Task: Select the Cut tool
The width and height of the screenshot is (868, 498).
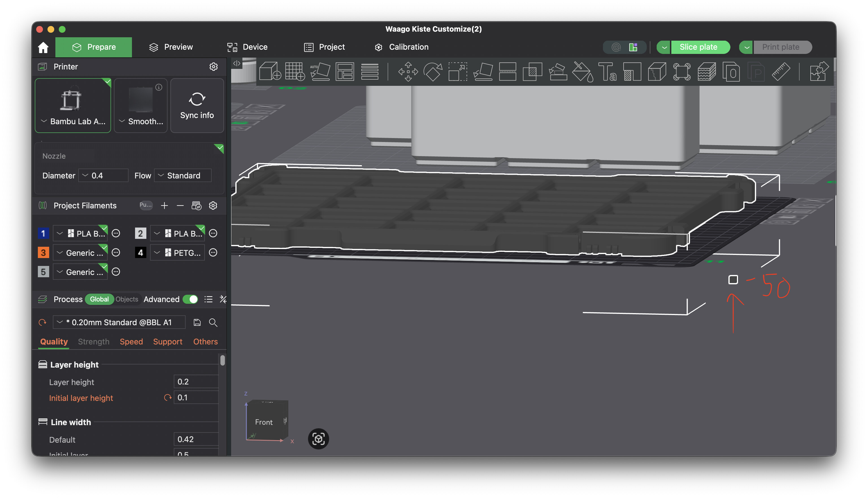Action: click(x=507, y=71)
